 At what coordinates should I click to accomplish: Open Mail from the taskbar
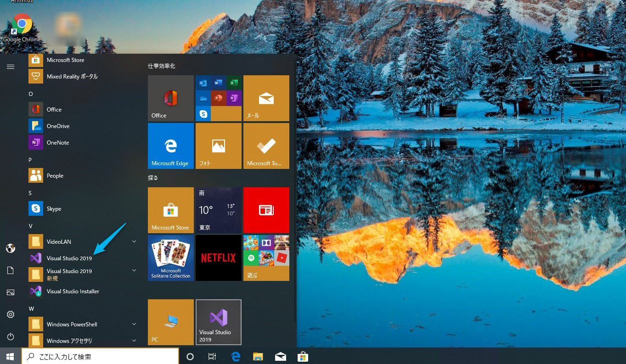[x=281, y=356]
